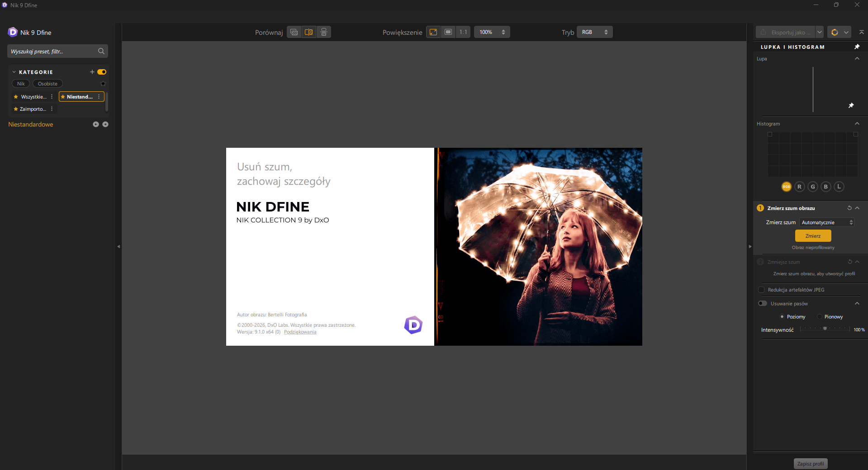Pin the Lupka i Histogram panel
The height and width of the screenshot is (470, 868).
pyautogui.click(x=857, y=47)
